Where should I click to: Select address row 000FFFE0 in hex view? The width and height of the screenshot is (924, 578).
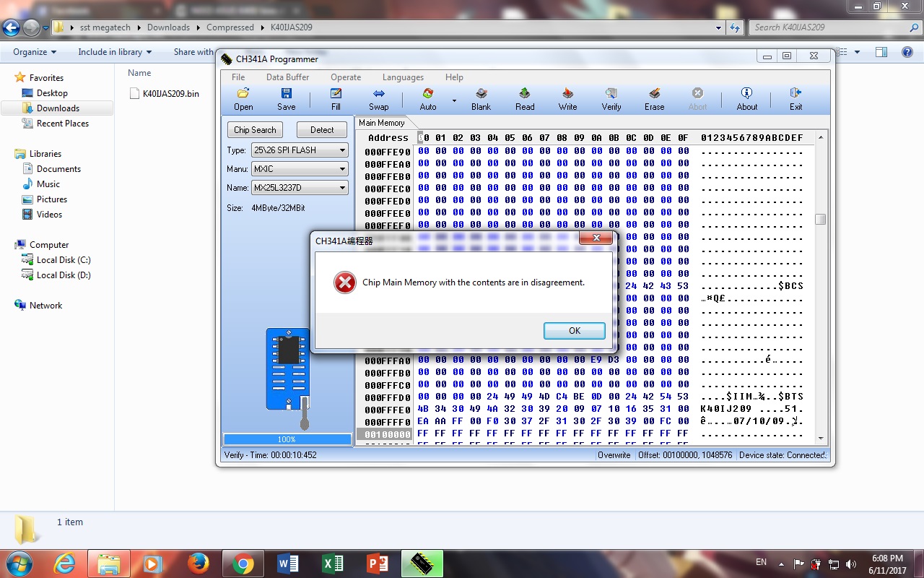coord(388,410)
